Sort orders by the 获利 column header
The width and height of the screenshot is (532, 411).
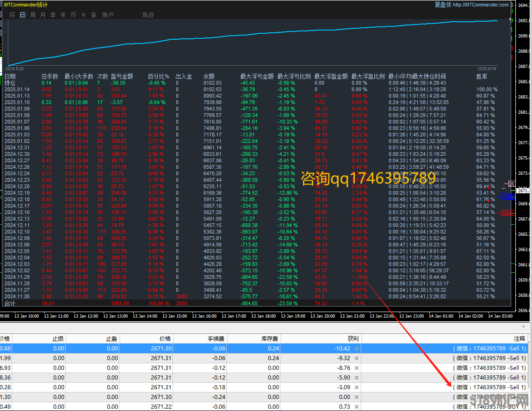pyautogui.click(x=353, y=338)
